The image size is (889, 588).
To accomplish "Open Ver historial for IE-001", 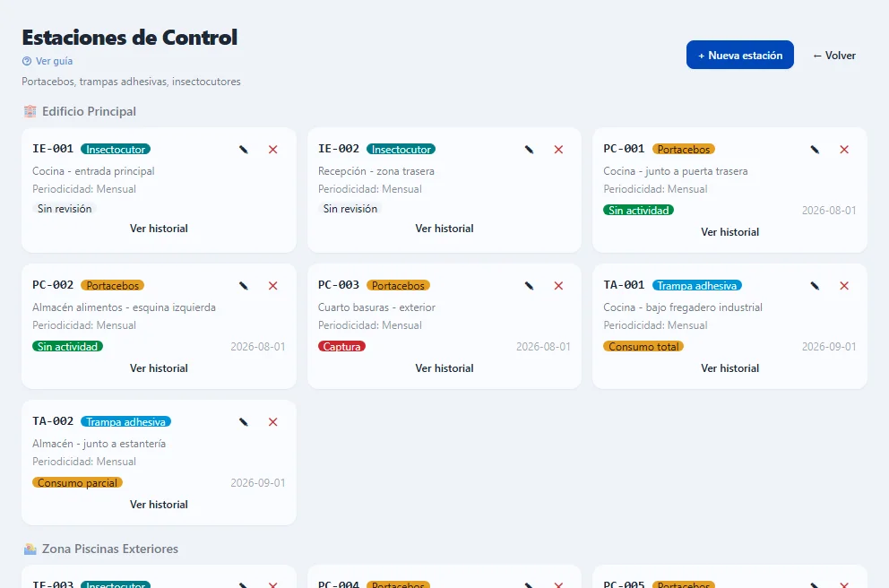I will pos(159,229).
